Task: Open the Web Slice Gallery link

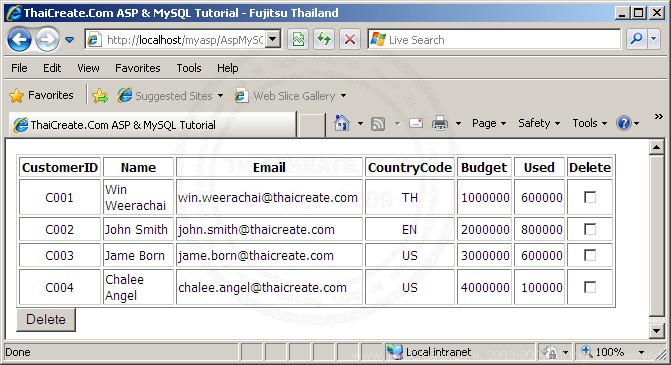Action: pyautogui.click(x=285, y=96)
